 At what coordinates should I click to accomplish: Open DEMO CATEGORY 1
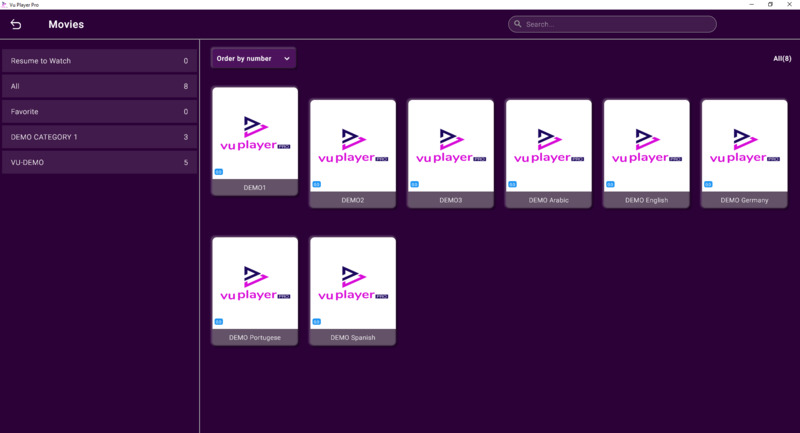[99, 137]
